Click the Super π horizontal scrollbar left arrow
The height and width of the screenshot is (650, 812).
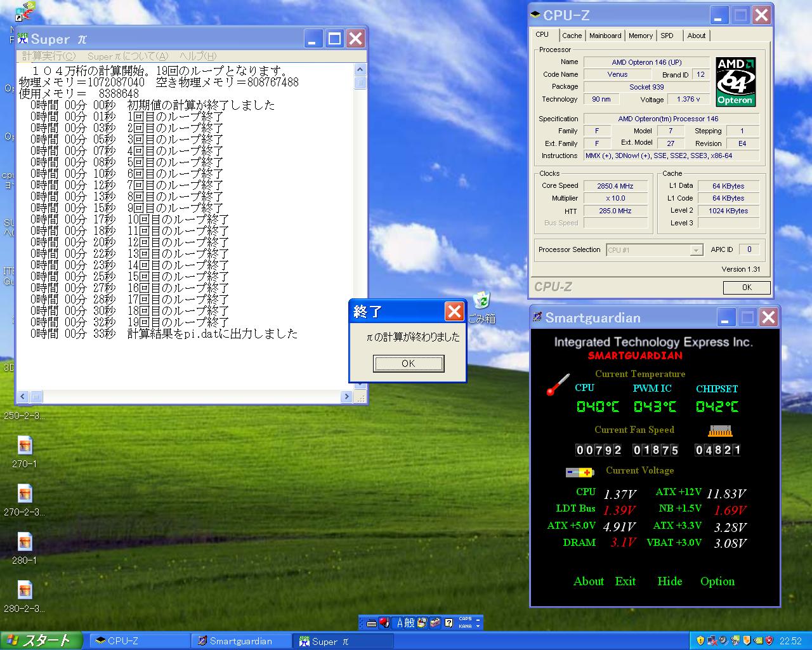tap(23, 397)
